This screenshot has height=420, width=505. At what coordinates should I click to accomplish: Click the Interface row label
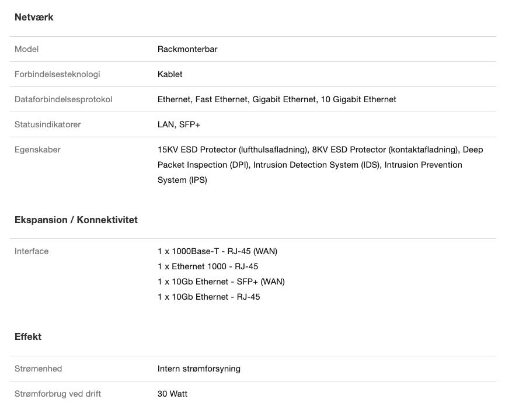32,251
